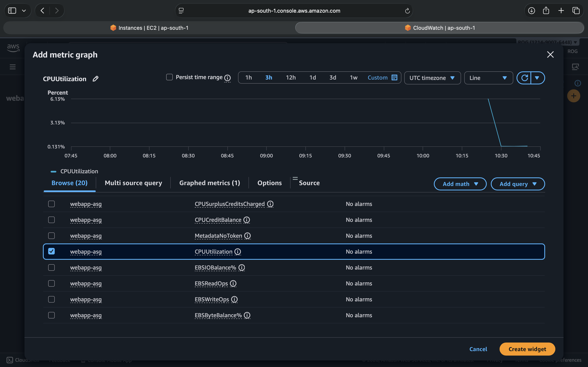Open the Options tab
The height and width of the screenshot is (367, 588).
tap(269, 183)
